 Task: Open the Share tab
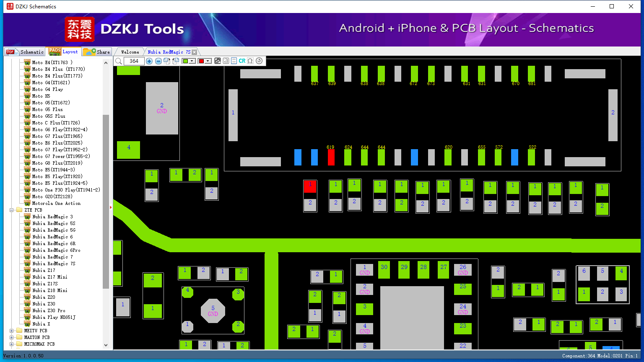point(96,52)
